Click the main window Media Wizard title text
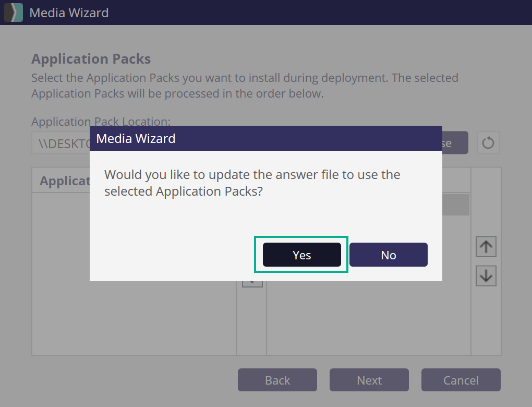 coord(69,13)
